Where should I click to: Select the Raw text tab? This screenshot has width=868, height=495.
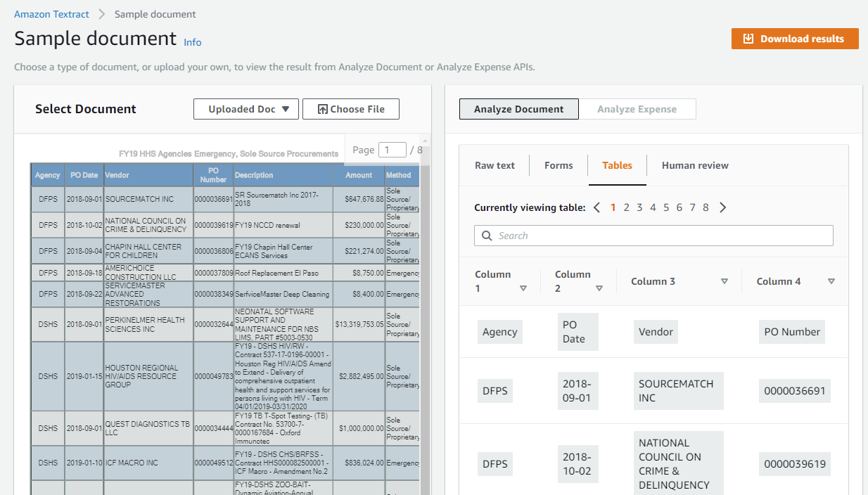coord(494,165)
